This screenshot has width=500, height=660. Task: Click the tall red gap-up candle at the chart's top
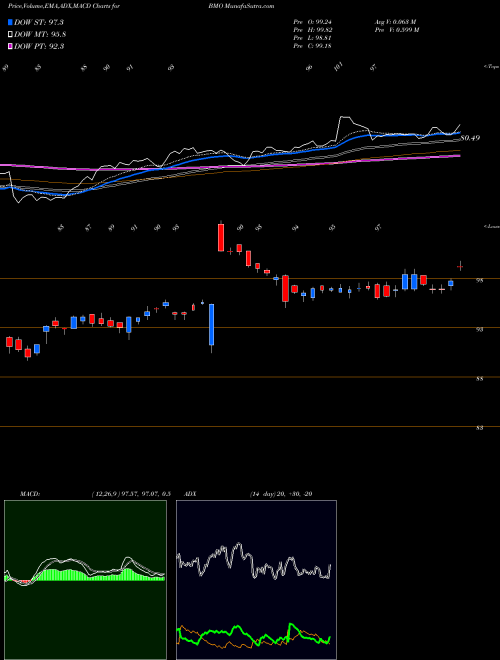coord(221,237)
